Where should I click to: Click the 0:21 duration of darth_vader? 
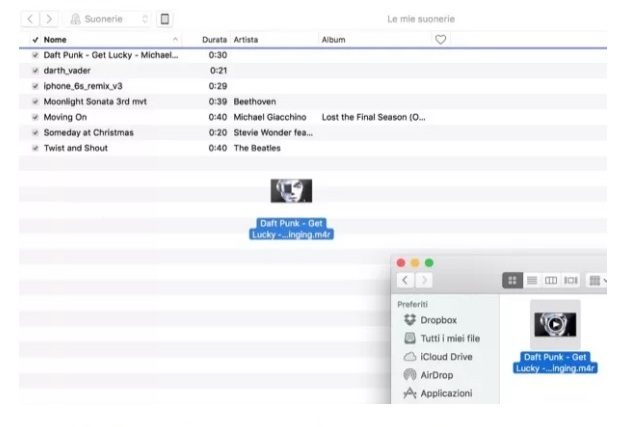218,70
